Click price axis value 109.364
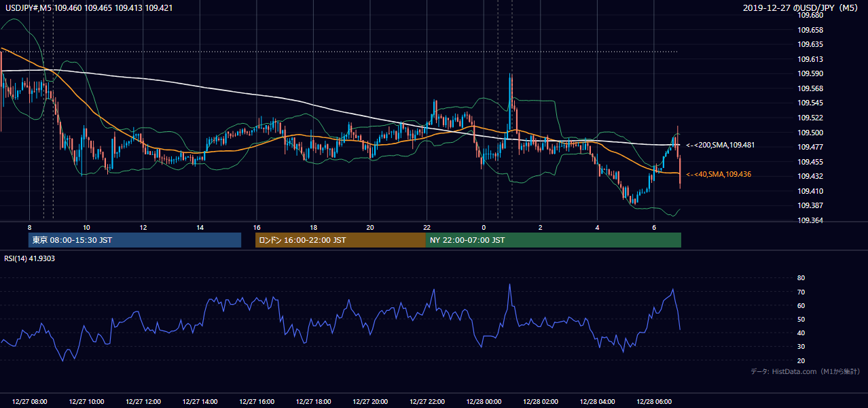Image resolution: width=868 pixels, height=408 pixels. [810, 220]
